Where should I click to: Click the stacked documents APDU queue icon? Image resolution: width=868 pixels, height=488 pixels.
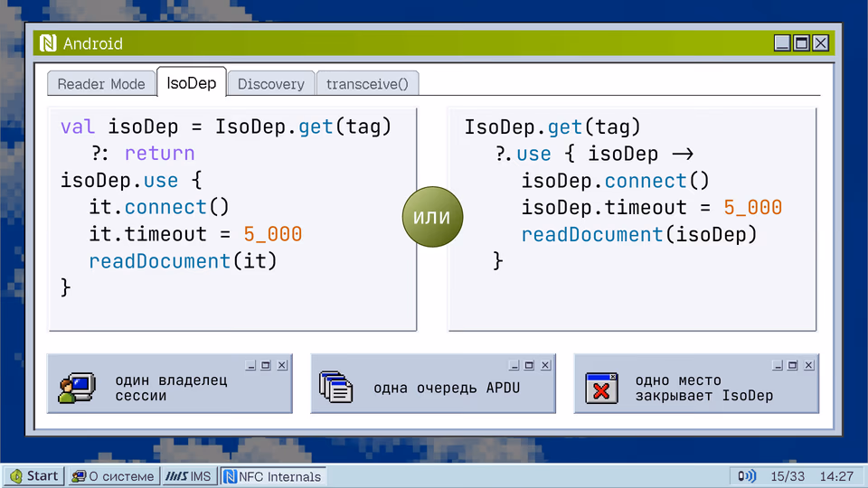[335, 386]
